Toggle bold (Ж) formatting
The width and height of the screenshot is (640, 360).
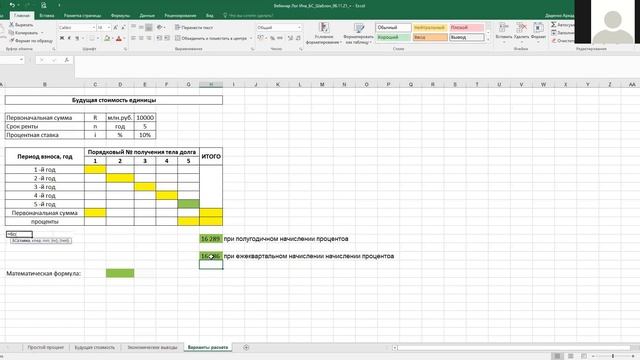(x=62, y=38)
